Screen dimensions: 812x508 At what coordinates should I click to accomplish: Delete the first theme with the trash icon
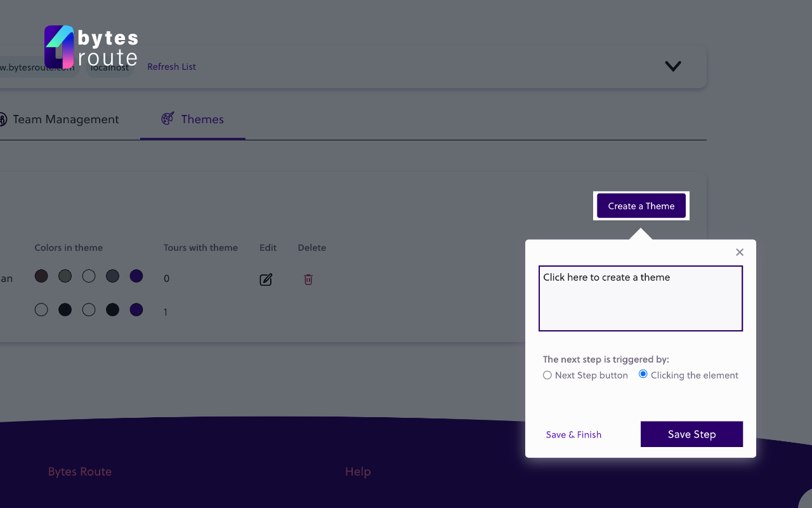[308, 279]
